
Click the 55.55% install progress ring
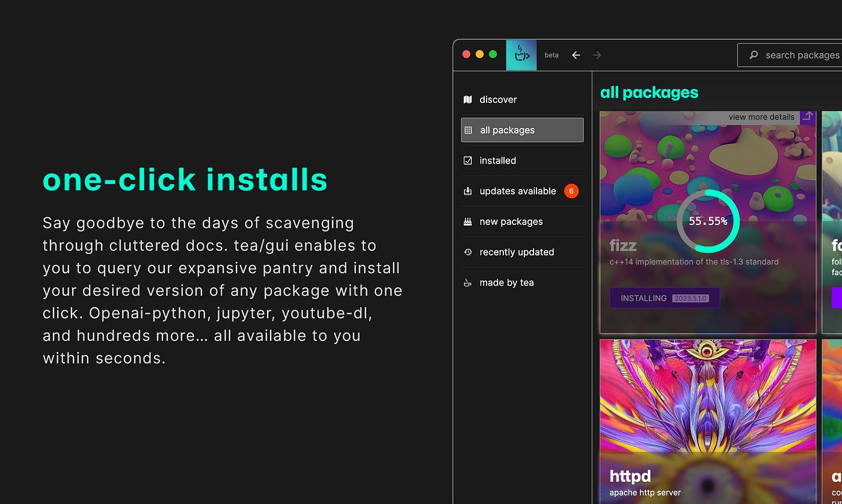(708, 221)
